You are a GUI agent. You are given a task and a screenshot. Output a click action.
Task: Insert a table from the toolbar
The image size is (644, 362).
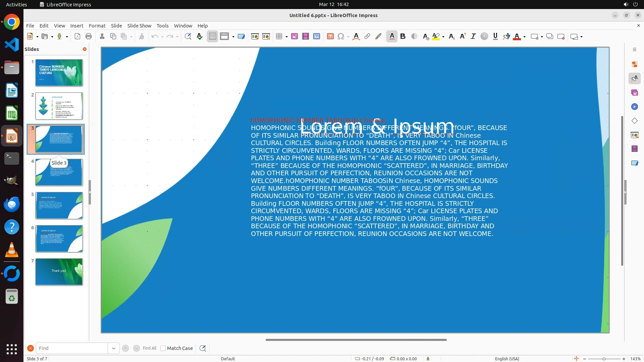279,37
